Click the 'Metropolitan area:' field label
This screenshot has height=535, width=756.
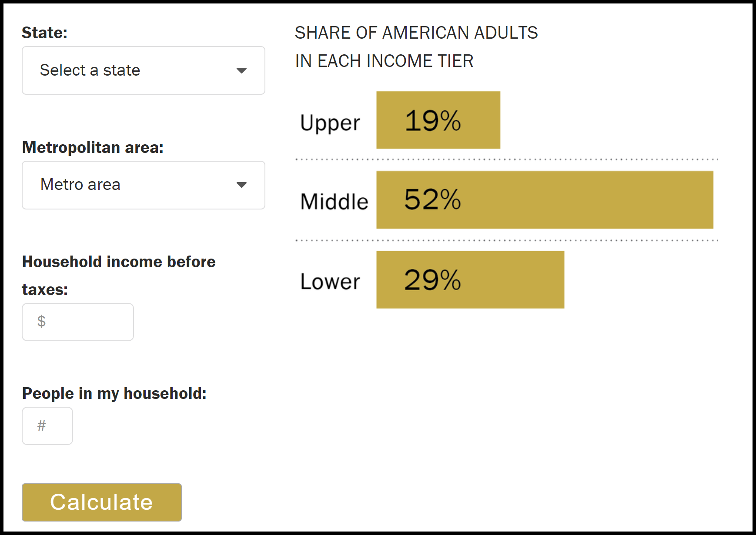[93, 147]
